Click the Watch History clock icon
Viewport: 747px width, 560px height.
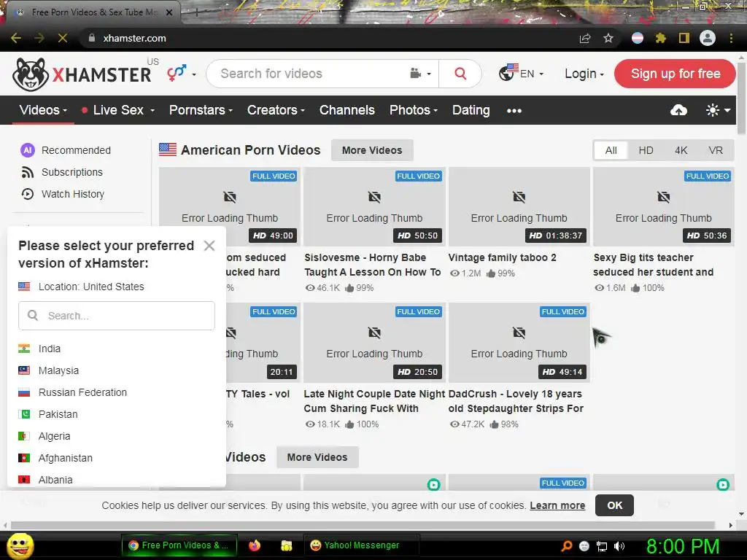tap(28, 194)
